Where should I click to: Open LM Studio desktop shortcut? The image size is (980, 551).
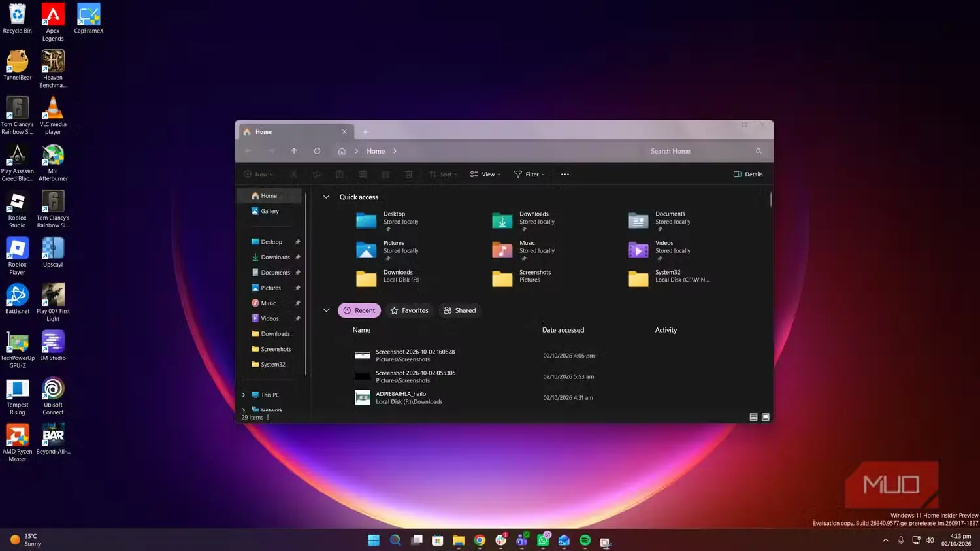[53, 346]
